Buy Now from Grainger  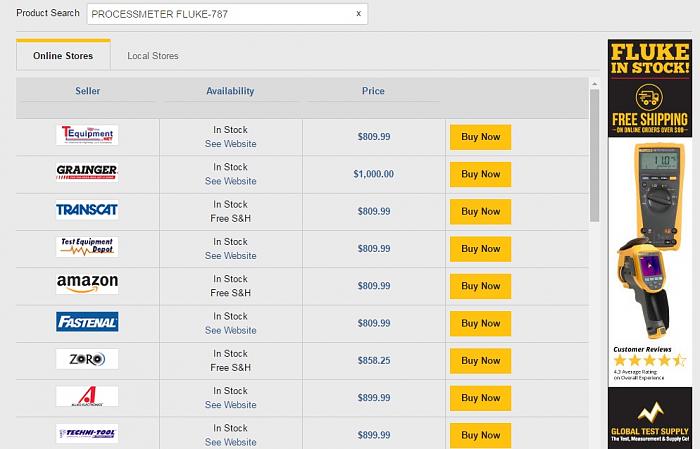(480, 175)
